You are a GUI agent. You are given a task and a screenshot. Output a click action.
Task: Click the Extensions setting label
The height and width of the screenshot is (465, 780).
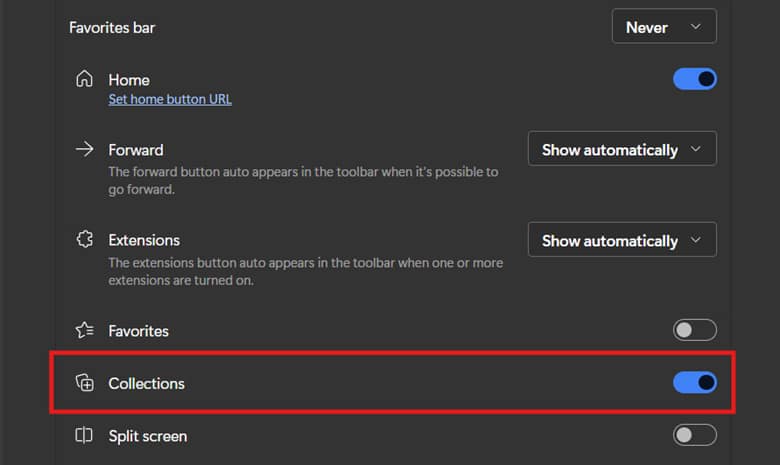144,240
